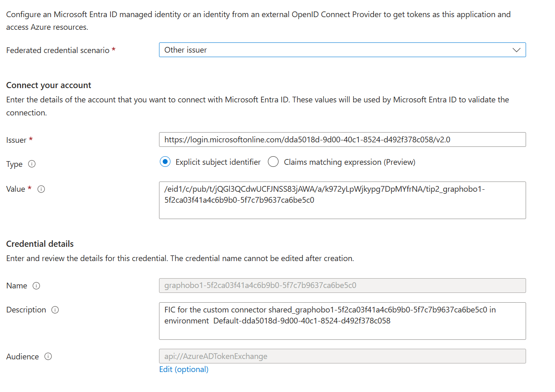Select the Explicit subject identifier radio button
This screenshot has width=555, height=392.
[x=165, y=162]
